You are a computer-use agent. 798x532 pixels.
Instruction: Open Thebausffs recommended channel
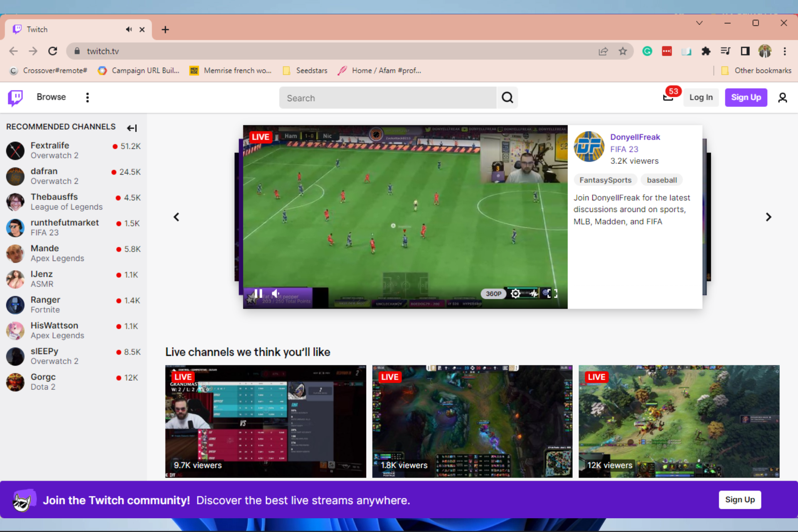(73, 202)
